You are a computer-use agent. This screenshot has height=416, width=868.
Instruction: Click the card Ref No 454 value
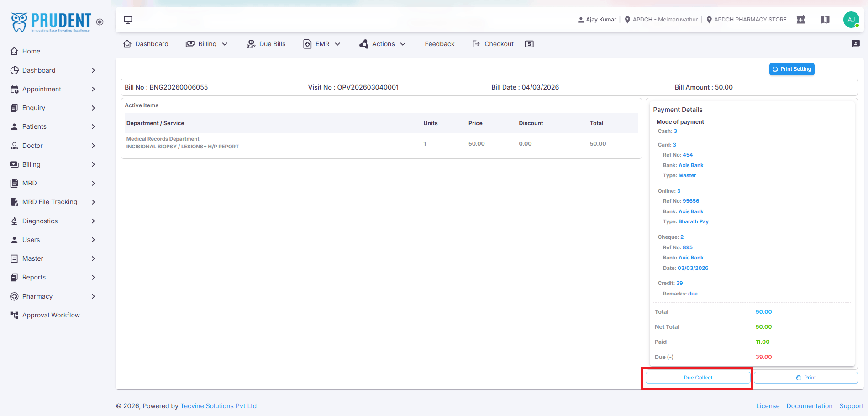(688, 155)
